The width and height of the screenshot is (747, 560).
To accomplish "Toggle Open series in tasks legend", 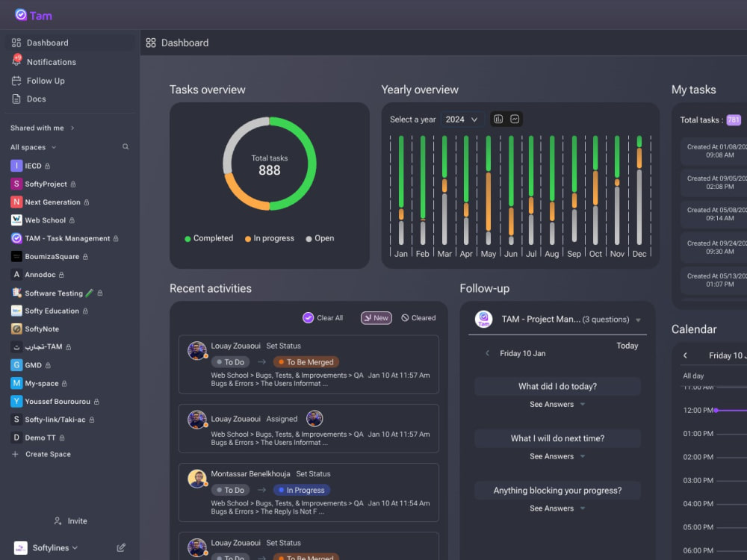I will coord(320,238).
